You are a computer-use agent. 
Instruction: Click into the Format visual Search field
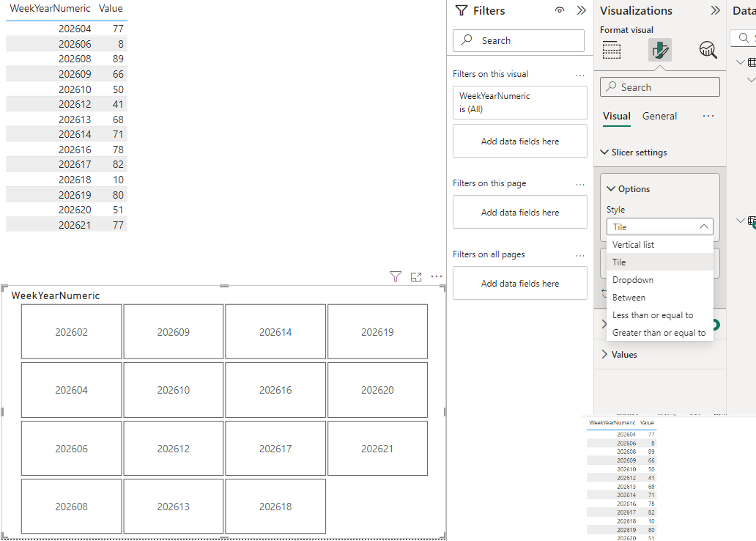coord(660,87)
